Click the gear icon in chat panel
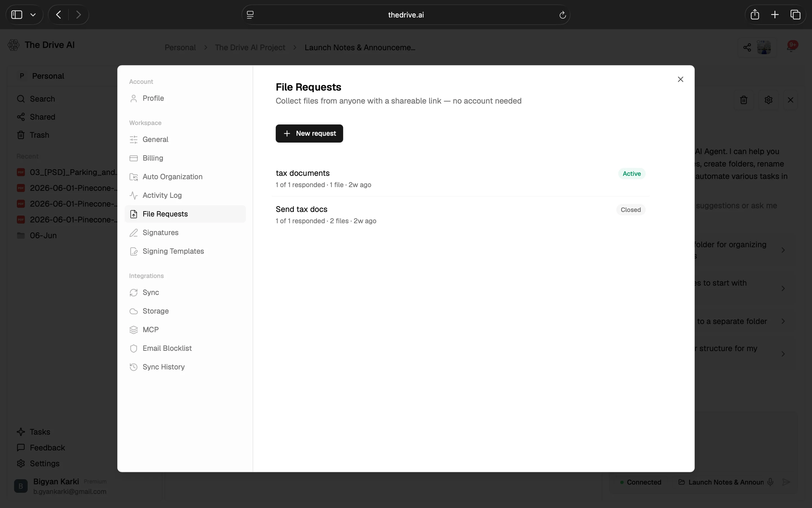This screenshot has height=508, width=812. (x=768, y=100)
